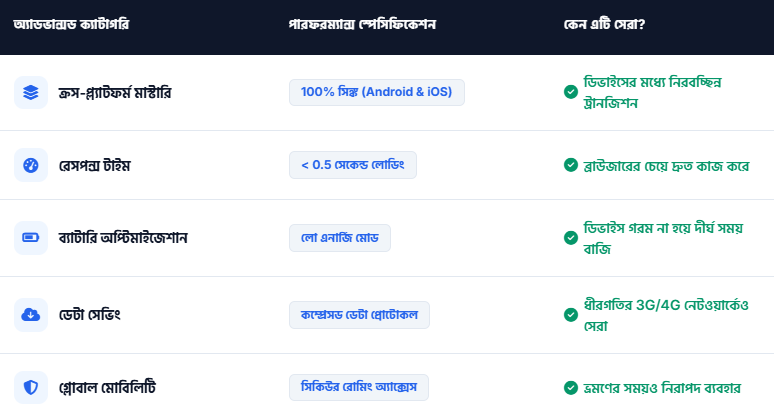
Task: Click green checkmark beside ডিভাইস গরম না হয়ে
Action: coord(570,238)
